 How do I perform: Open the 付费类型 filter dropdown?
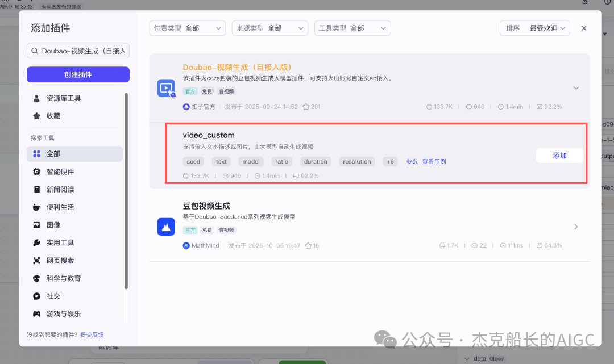[x=188, y=28]
